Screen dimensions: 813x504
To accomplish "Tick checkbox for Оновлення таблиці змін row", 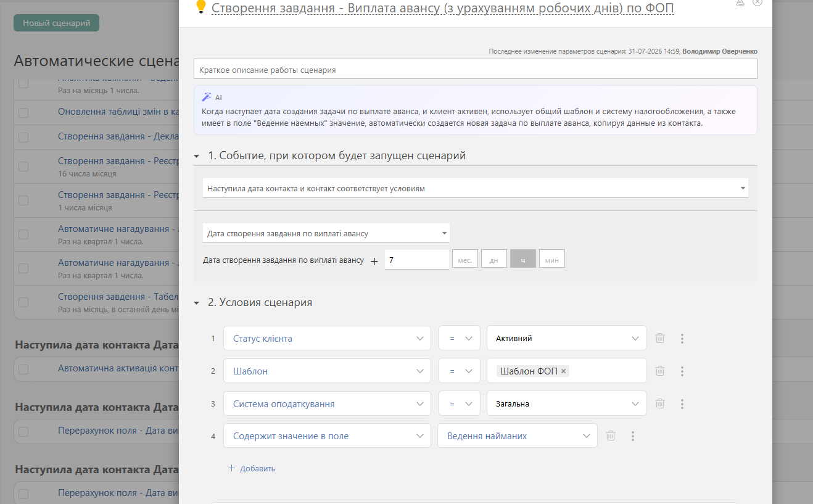I will click(23, 112).
